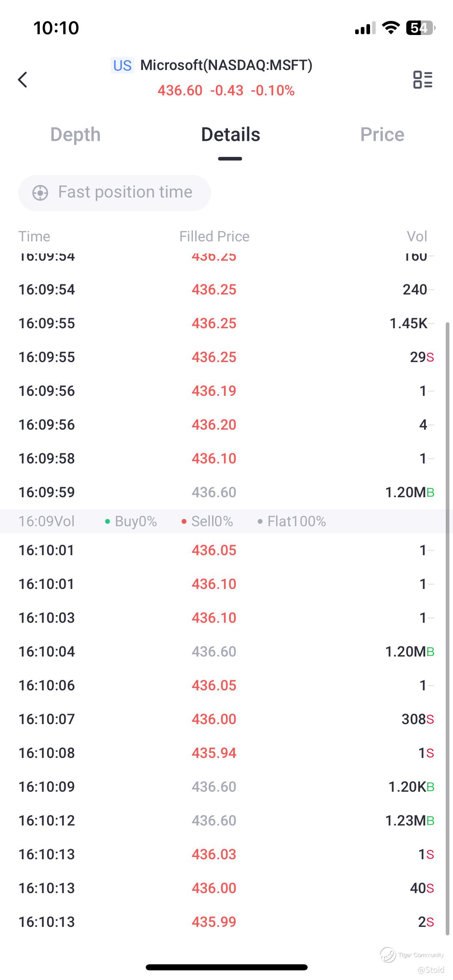Tap the Vol column header
This screenshot has width=453, height=980.
coord(417,237)
